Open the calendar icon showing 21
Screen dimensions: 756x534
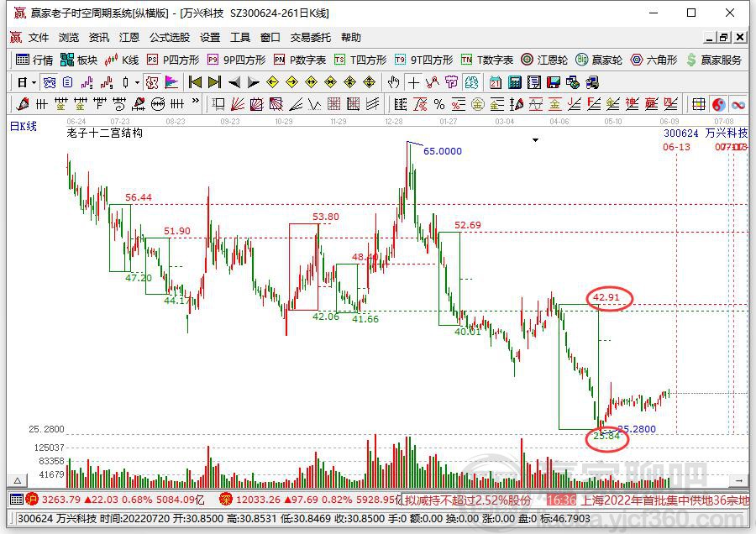[495, 83]
